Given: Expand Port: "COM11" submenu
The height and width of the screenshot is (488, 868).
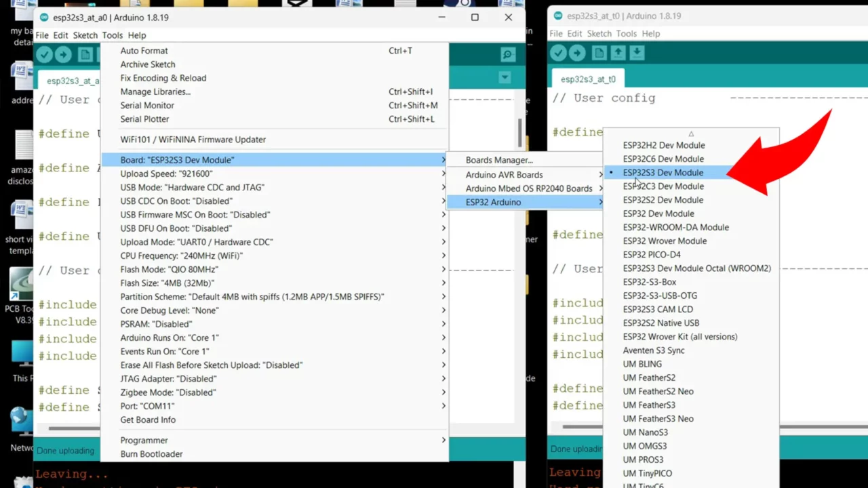Looking at the screenshot, I should (275, 406).
